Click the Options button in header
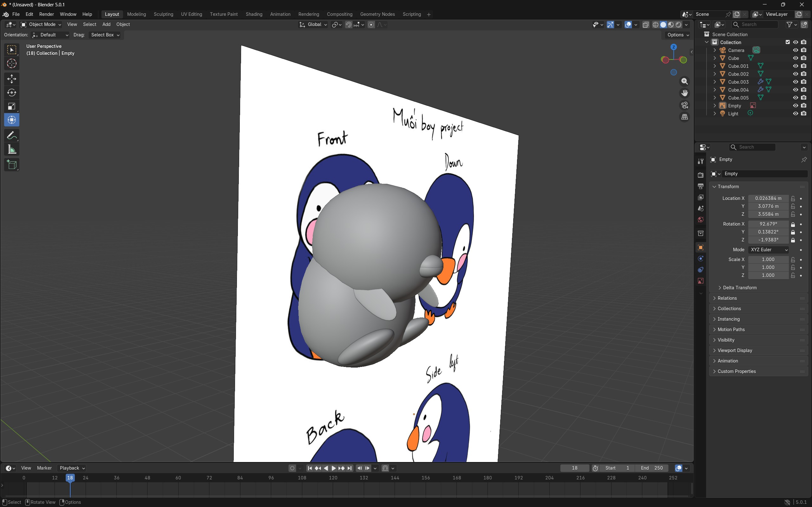The width and height of the screenshot is (812, 507). pyautogui.click(x=678, y=35)
